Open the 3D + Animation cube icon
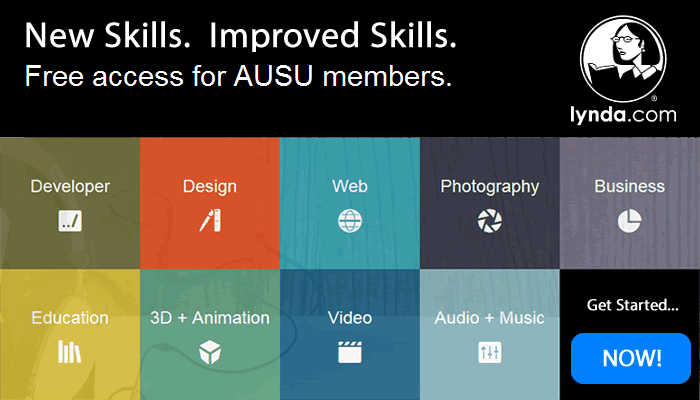Viewport: 700px width, 400px height. click(210, 352)
